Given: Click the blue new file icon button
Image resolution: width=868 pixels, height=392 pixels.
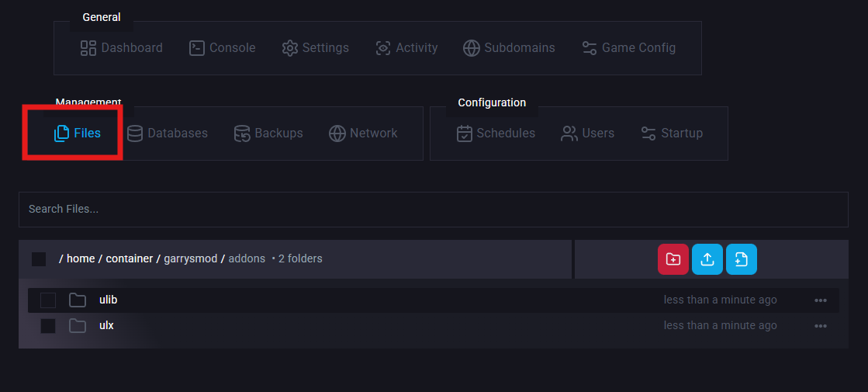Looking at the screenshot, I should click(x=741, y=259).
